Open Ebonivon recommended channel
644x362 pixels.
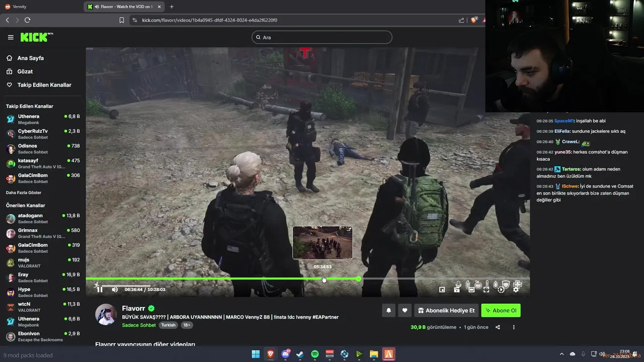[43, 336]
